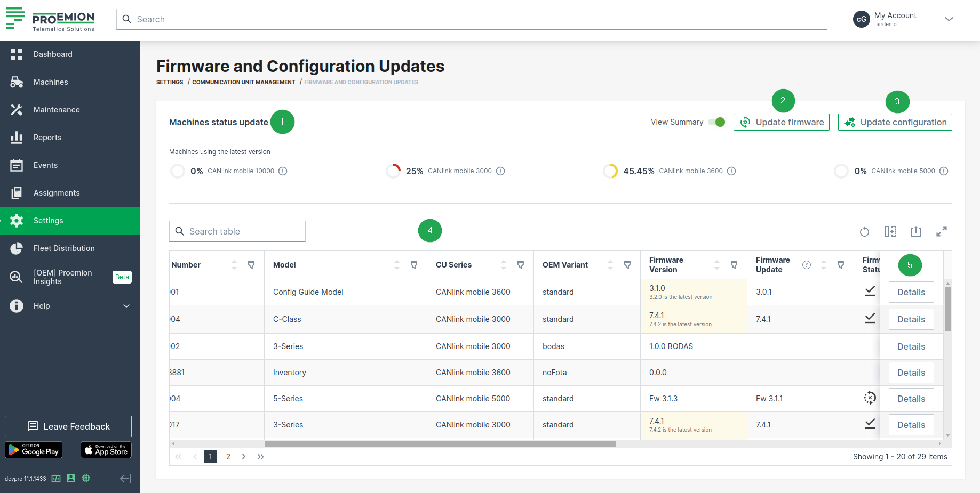Viewport: 980px width, 493px height.
Task: Open the column settings icon
Action: coord(890,231)
